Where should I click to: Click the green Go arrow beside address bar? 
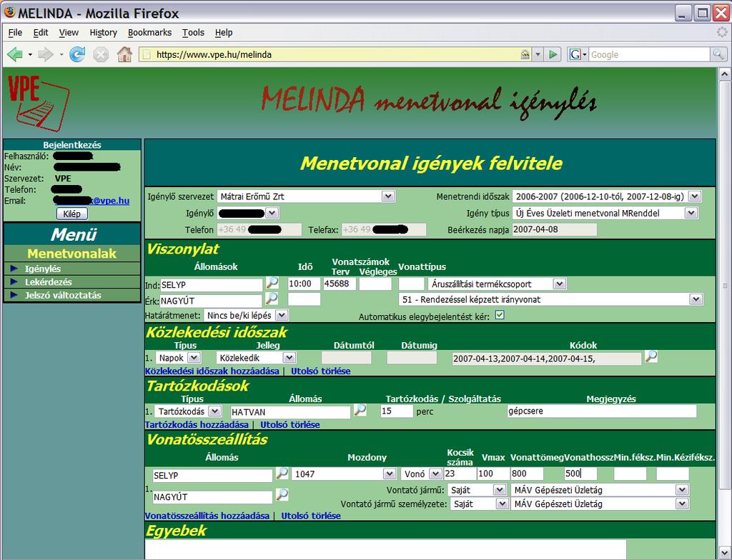[553, 54]
